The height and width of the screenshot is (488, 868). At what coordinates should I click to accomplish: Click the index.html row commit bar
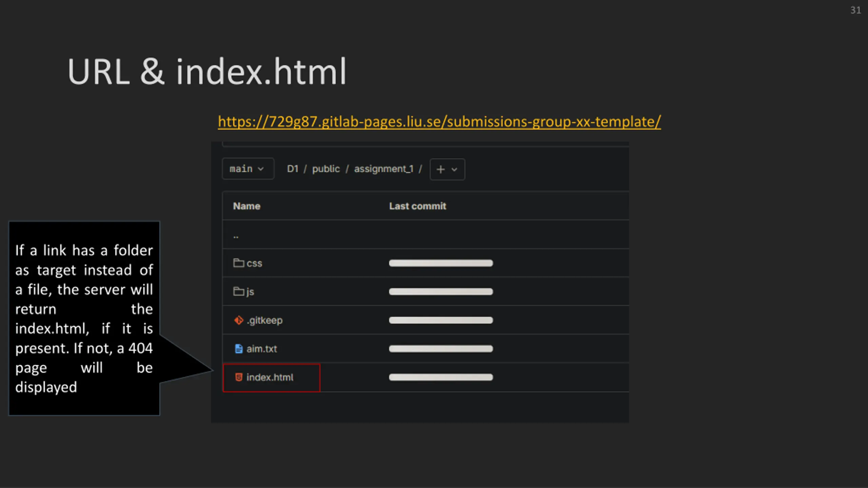440,377
